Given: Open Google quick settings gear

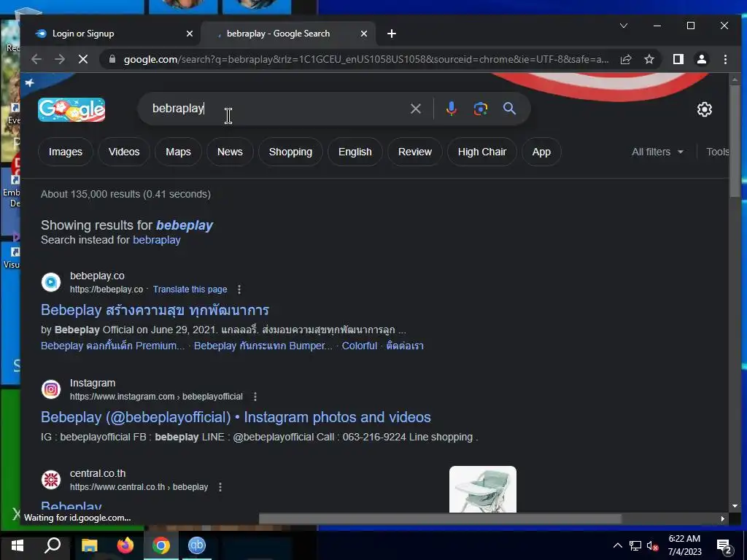Looking at the screenshot, I should click(x=704, y=109).
